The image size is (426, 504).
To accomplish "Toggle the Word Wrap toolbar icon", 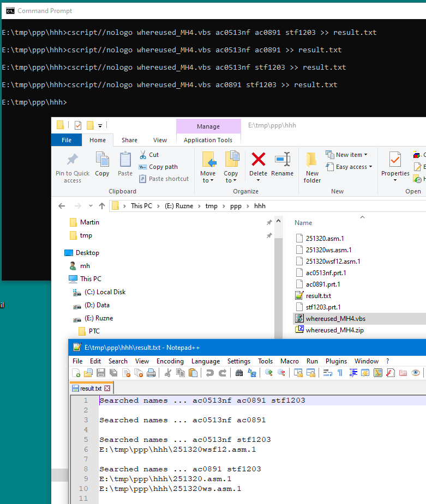I will point(327,373).
